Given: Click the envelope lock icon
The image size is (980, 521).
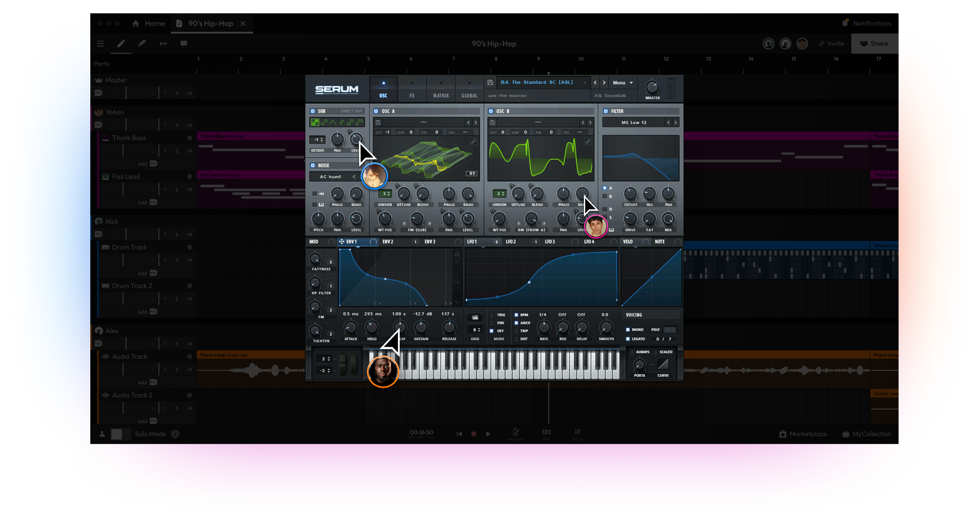Looking at the screenshot, I should coord(457,254).
